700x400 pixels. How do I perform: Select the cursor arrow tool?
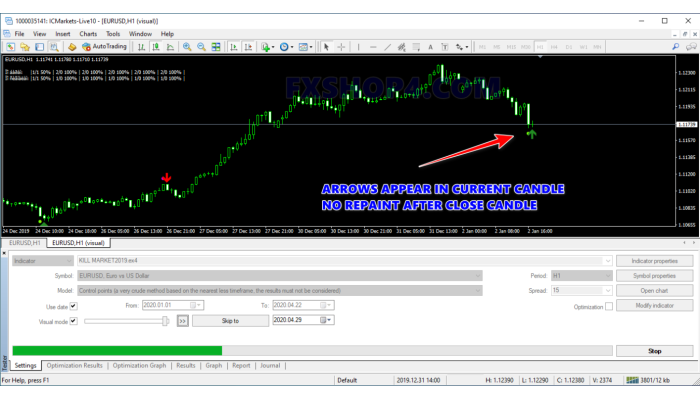click(x=326, y=46)
